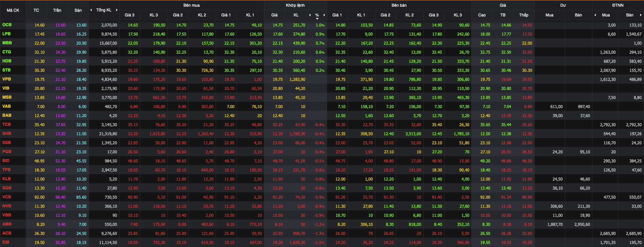Click MBB total volume 15,667,00
The width and height of the screenshot is (644, 247).
coord(108,43)
